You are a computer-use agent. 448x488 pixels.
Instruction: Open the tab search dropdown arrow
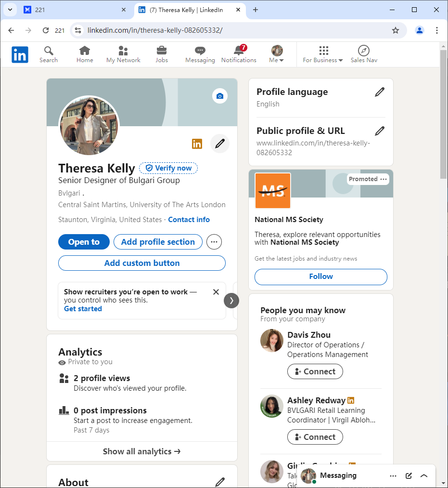pos(10,10)
